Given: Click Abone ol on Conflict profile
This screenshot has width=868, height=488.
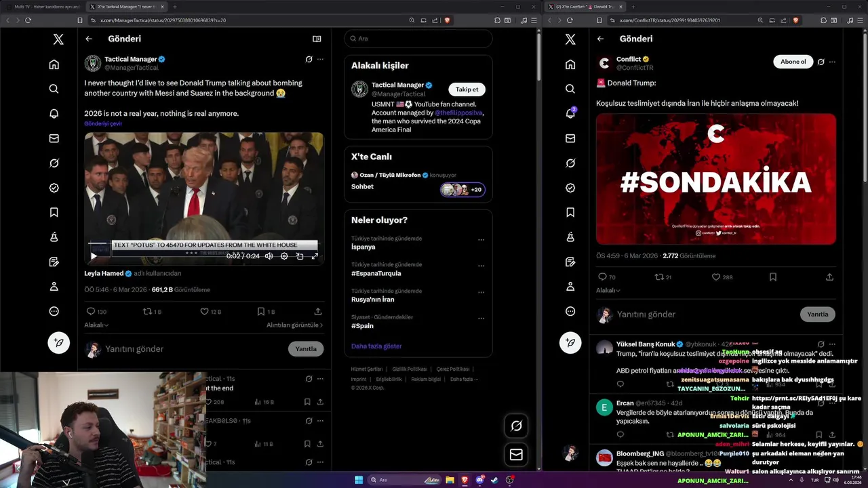Looking at the screenshot, I should [x=793, y=62].
